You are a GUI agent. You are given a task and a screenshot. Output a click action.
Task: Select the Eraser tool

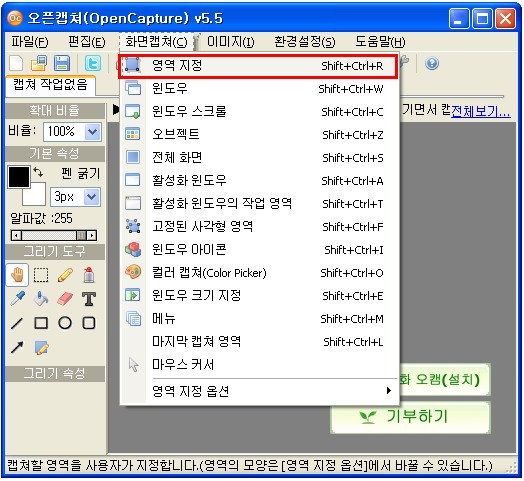click(x=65, y=298)
